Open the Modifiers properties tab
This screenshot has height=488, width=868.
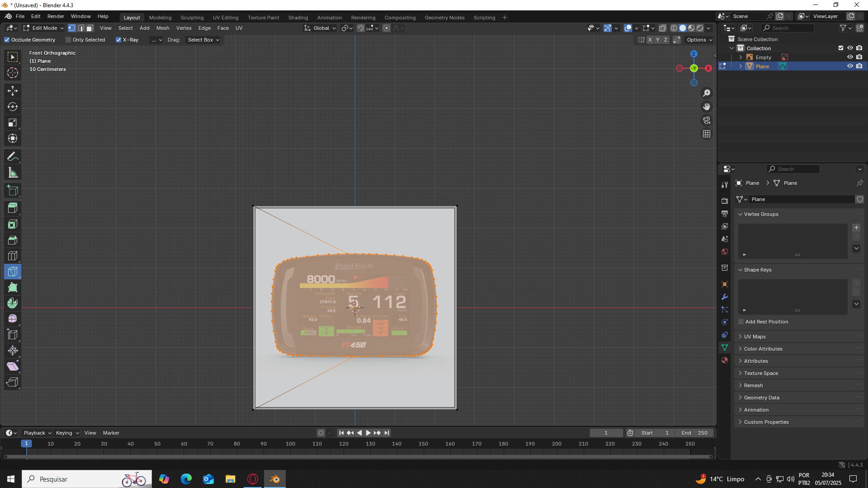pyautogui.click(x=725, y=297)
